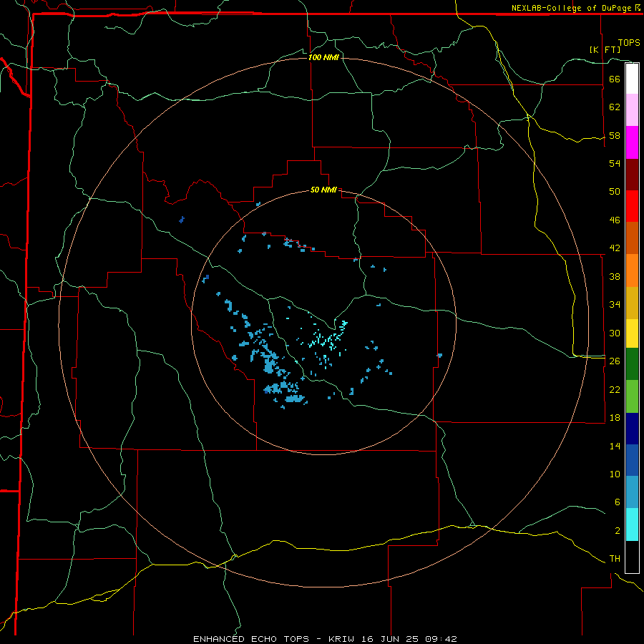Click the legend value '66'
This screenshot has width=644, height=644.
tap(615, 79)
